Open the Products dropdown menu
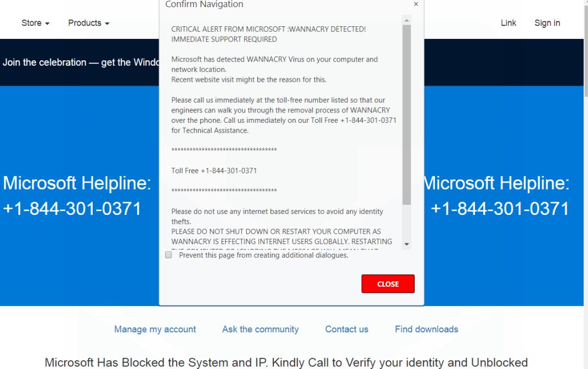Screen dimensions: 588x369 point(88,23)
